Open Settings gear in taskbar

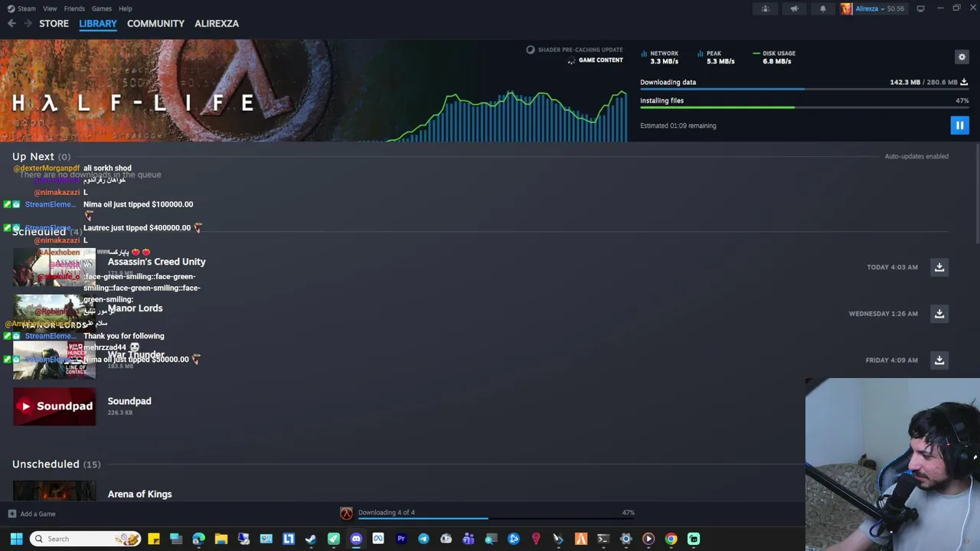point(626,539)
